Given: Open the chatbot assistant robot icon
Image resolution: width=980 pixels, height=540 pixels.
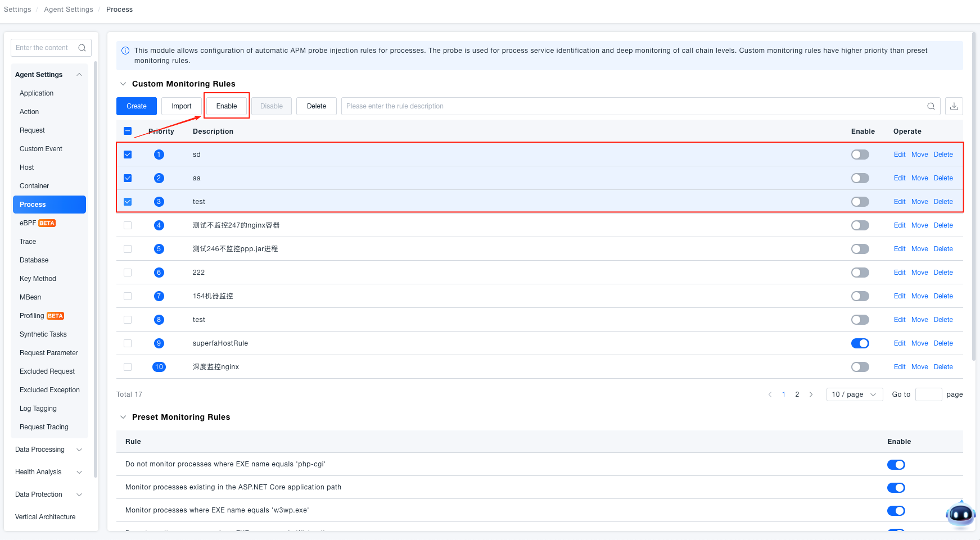Looking at the screenshot, I should point(960,514).
